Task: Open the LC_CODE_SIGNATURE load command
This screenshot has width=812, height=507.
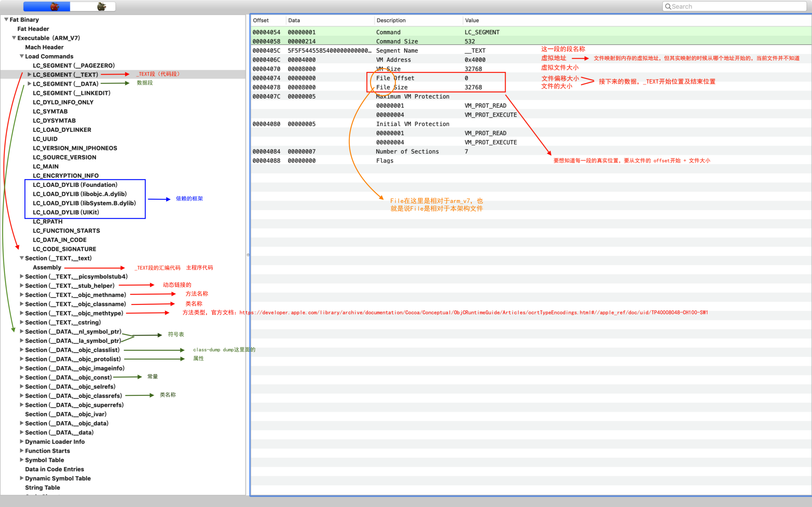Action: pos(64,249)
